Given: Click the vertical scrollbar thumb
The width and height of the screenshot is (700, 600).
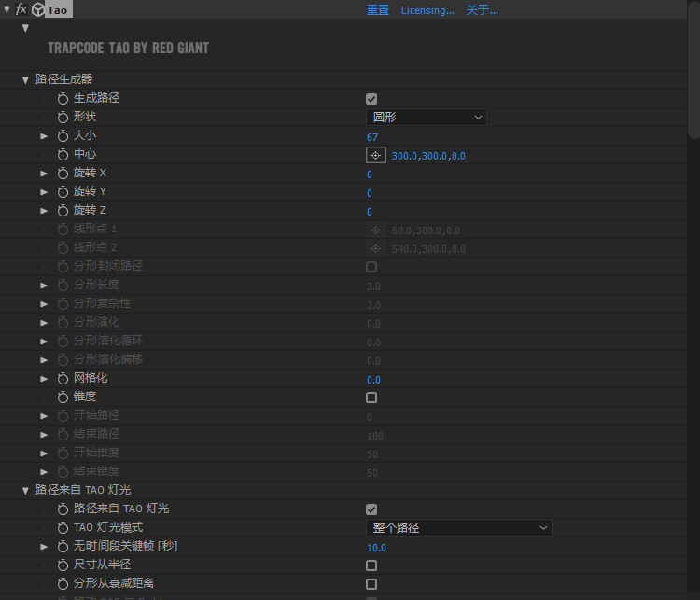Looking at the screenshot, I should tap(693, 69).
